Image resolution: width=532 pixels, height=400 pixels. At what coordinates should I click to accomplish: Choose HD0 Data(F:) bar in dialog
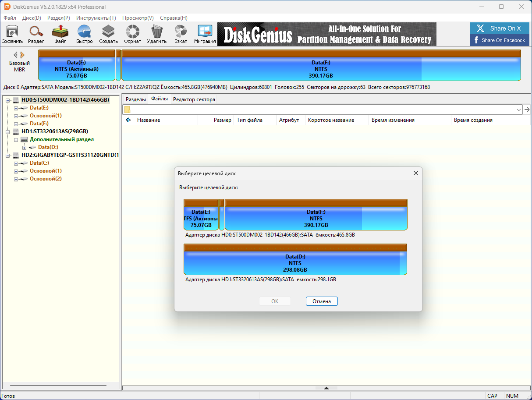(x=316, y=214)
